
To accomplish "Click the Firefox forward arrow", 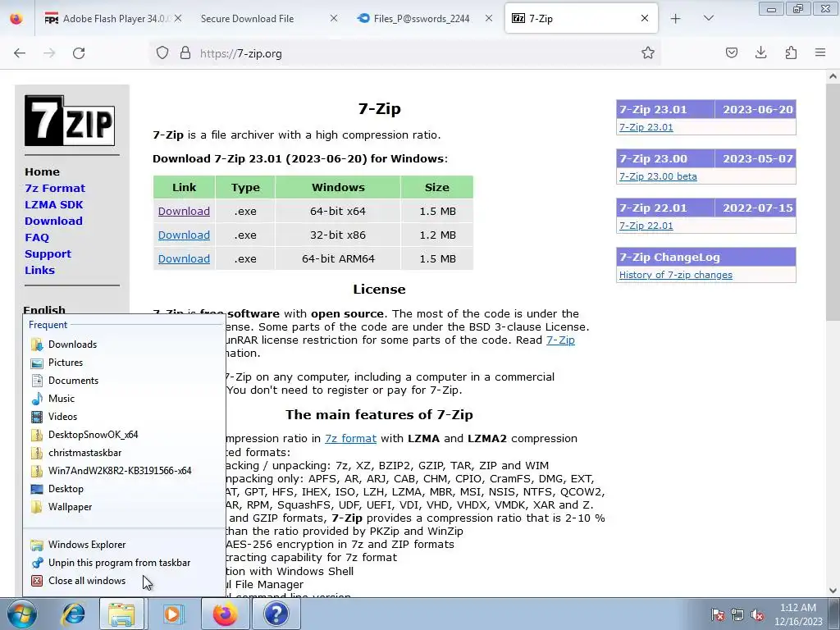I will (x=49, y=53).
